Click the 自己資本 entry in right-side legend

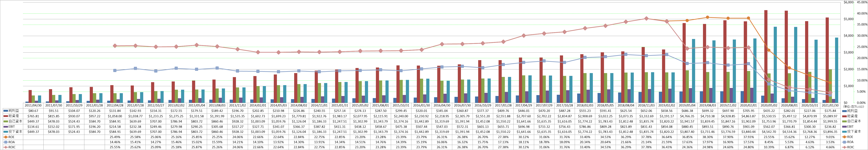click(x=851, y=121)
